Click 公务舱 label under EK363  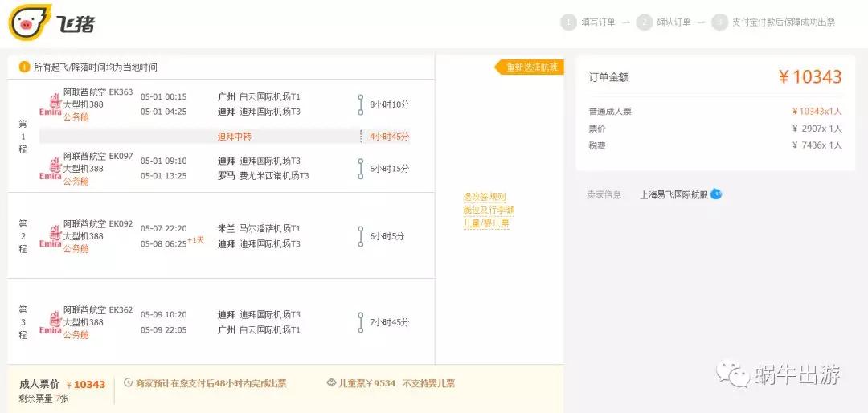pos(76,117)
